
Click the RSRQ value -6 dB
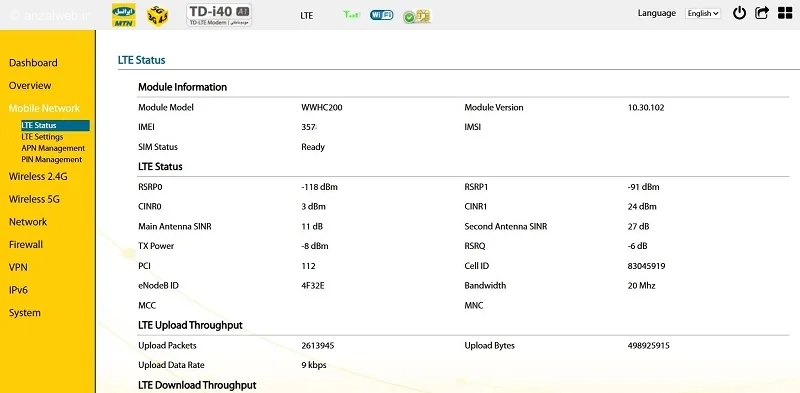point(637,246)
